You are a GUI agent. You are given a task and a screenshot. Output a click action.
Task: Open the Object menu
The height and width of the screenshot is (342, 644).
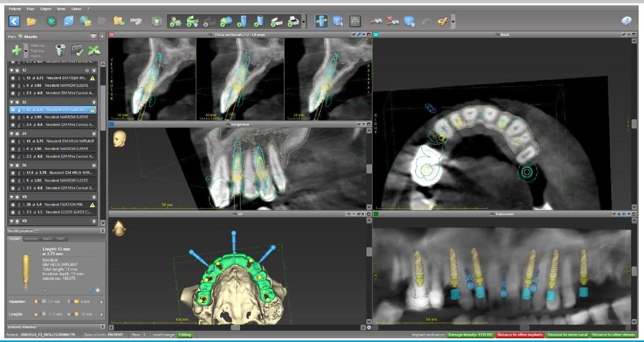tap(45, 9)
